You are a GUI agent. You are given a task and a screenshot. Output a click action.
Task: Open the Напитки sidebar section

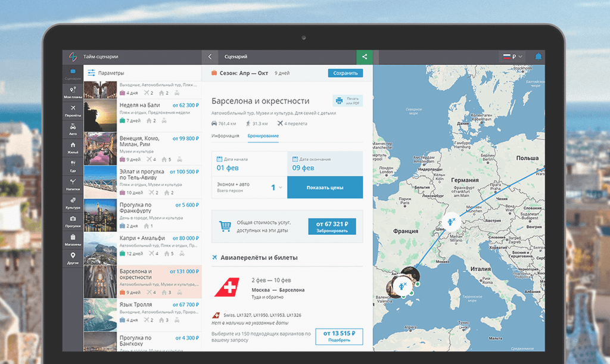tap(73, 184)
